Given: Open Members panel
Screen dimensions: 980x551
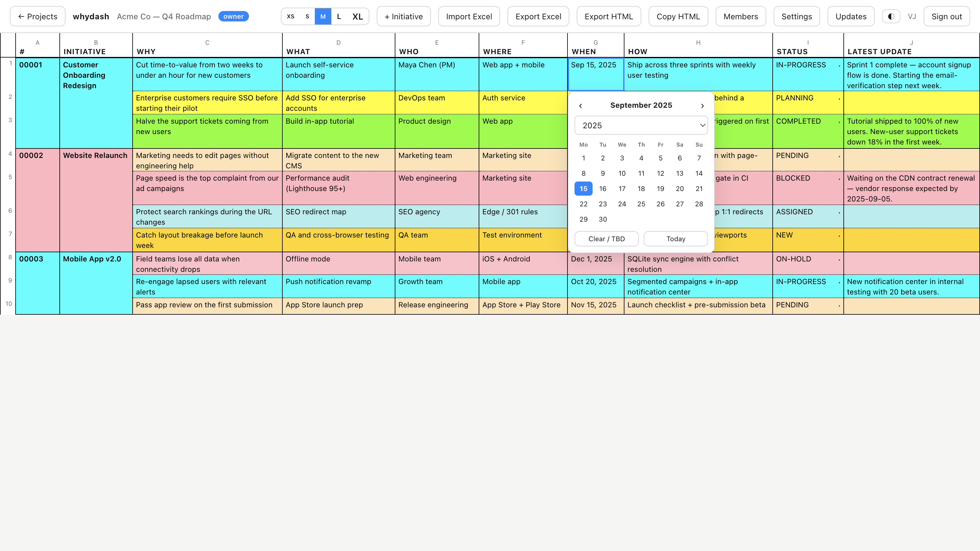Looking at the screenshot, I should tap(741, 16).
